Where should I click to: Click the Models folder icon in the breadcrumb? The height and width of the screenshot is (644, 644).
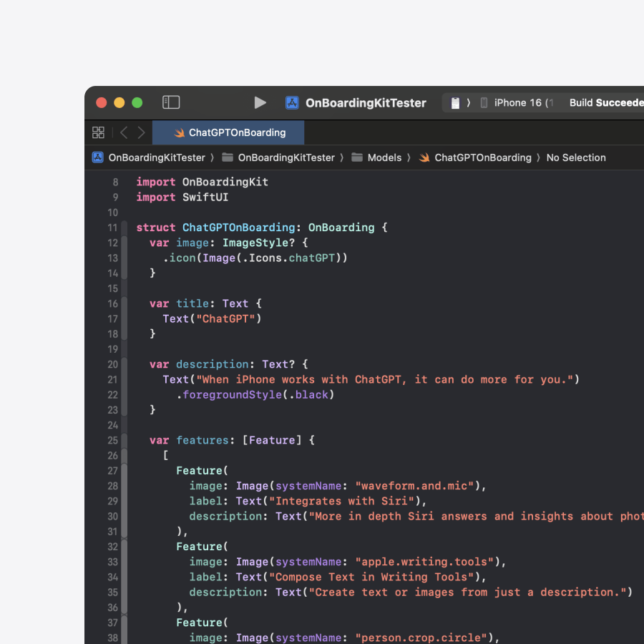click(358, 157)
